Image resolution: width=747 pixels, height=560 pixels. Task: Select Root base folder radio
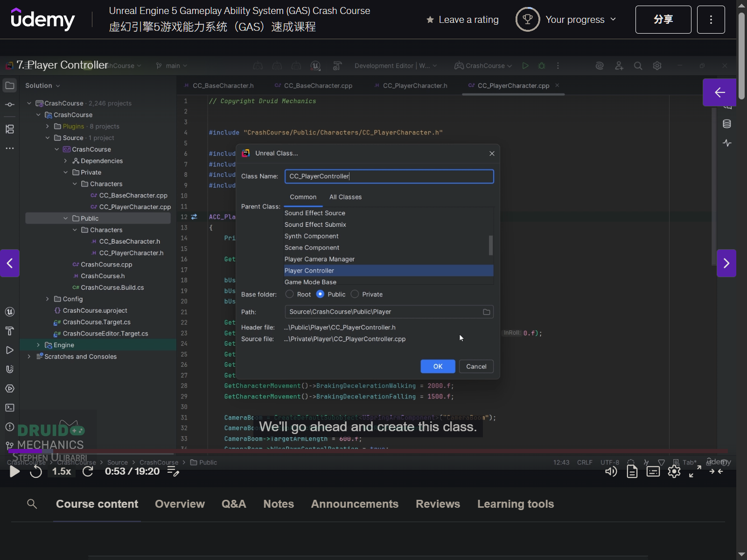pos(290,294)
